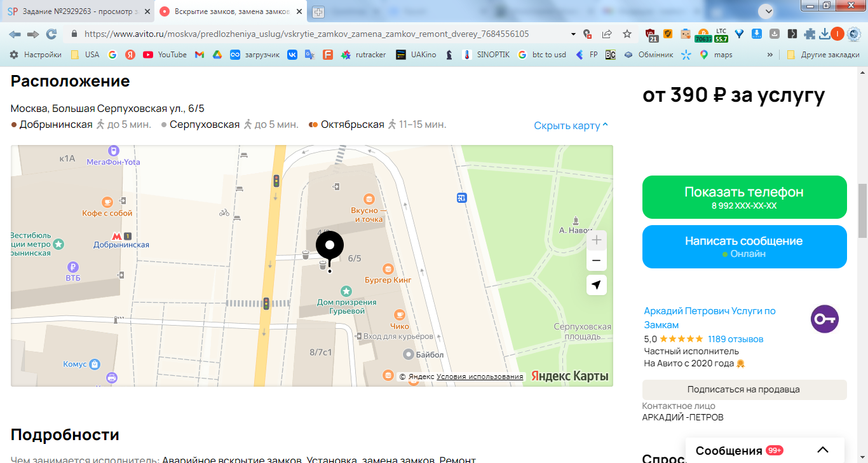Open the Обмінник bookmark
Screen dimensions: 868x463
pyautogui.click(x=648, y=55)
